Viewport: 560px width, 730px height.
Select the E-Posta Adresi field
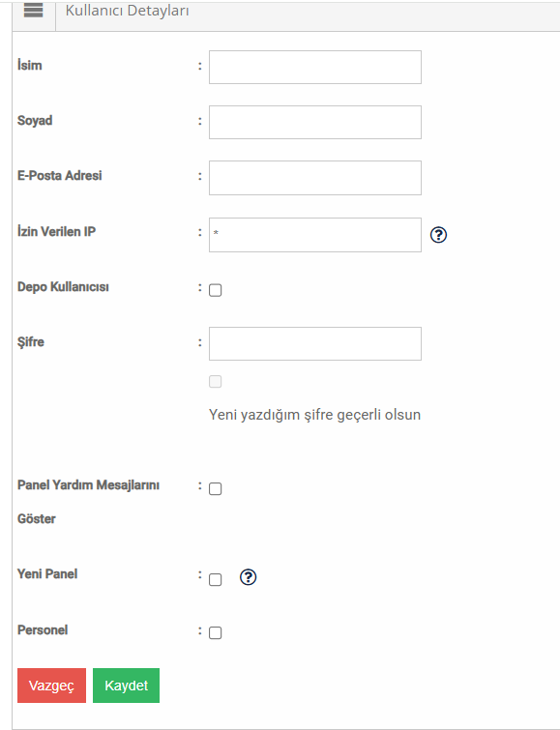tap(315, 178)
